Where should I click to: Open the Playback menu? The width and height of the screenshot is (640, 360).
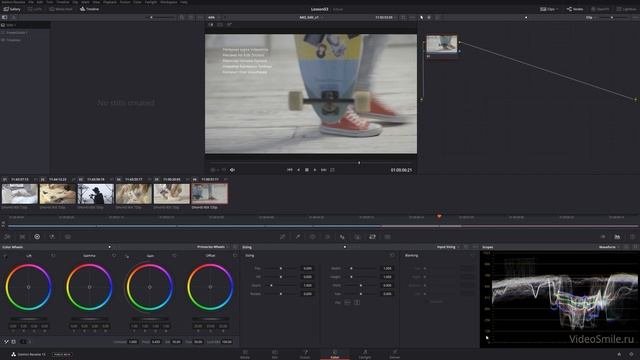pyautogui.click(x=109, y=2)
